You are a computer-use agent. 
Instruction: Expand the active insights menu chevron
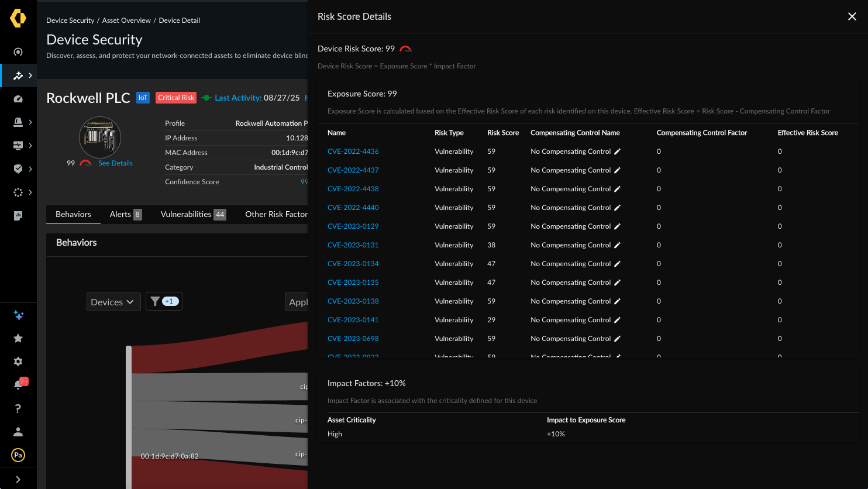30,75
